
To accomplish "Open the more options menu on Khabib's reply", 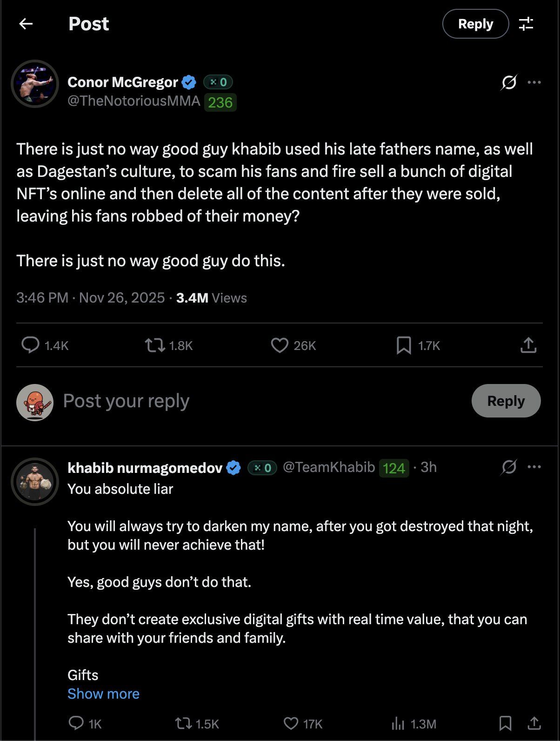I will [x=535, y=467].
